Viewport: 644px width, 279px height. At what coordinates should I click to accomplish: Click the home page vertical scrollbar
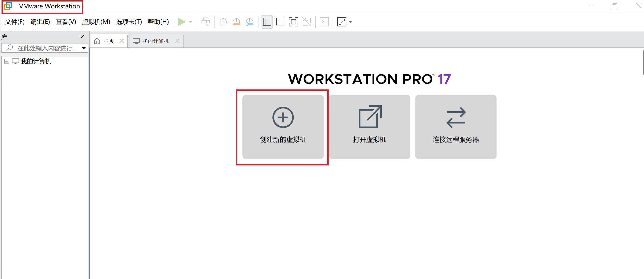click(x=643, y=62)
